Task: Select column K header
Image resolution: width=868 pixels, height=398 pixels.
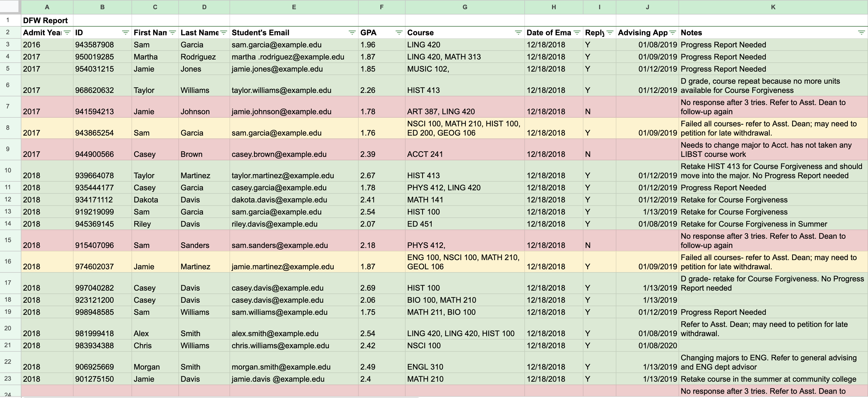Action: [x=773, y=7]
